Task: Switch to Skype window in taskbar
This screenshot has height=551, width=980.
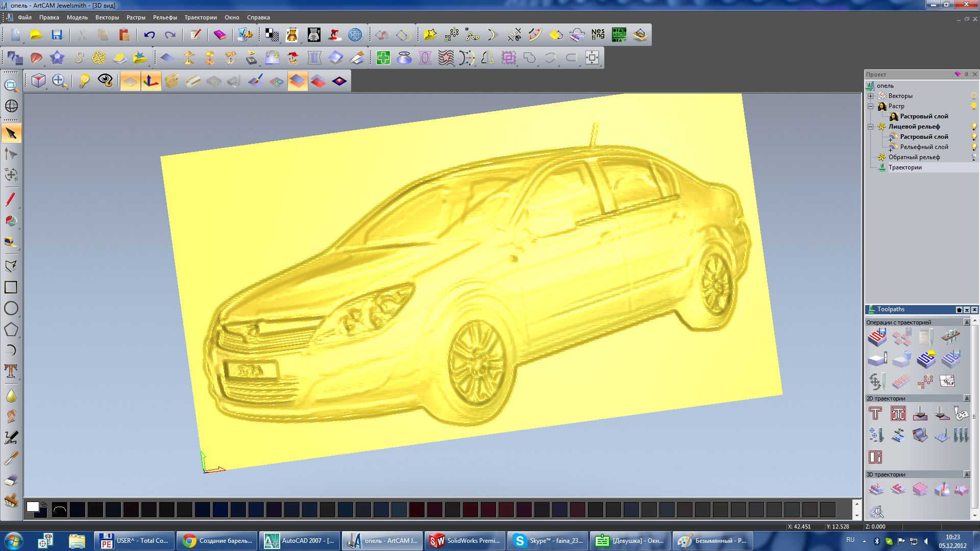Action: pos(548,541)
